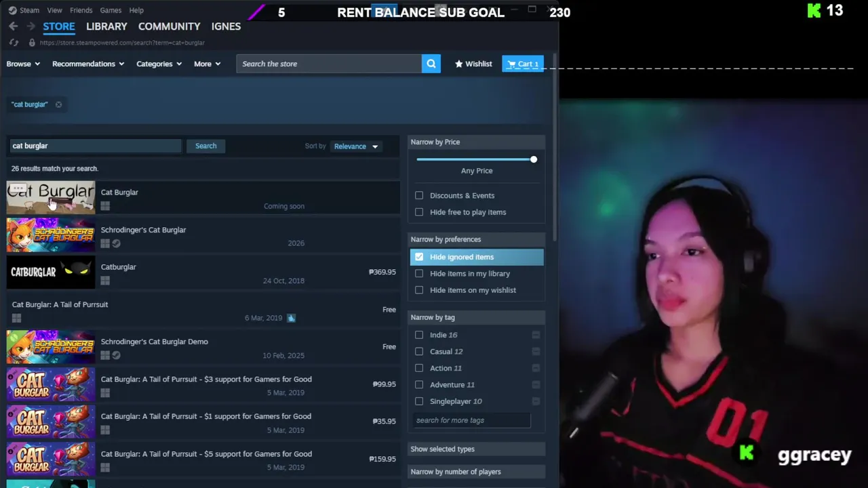Open the Categories dropdown
868x488 pixels.
coord(159,64)
